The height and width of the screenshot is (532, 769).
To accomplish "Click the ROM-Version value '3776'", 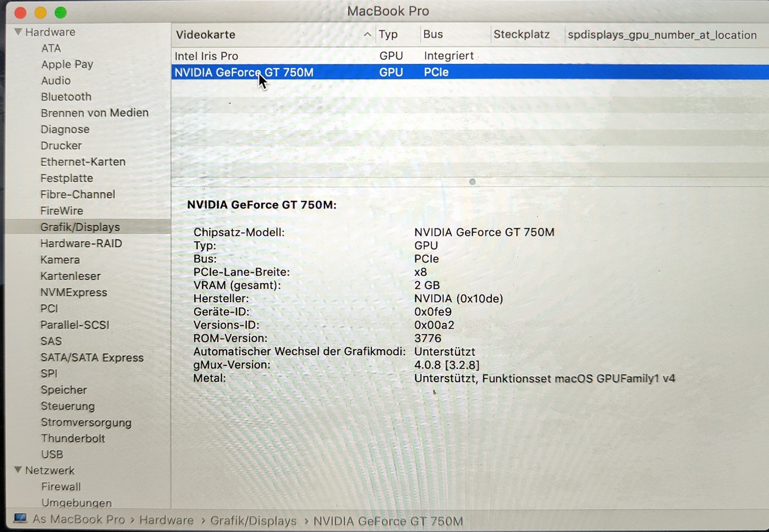I will click(428, 338).
